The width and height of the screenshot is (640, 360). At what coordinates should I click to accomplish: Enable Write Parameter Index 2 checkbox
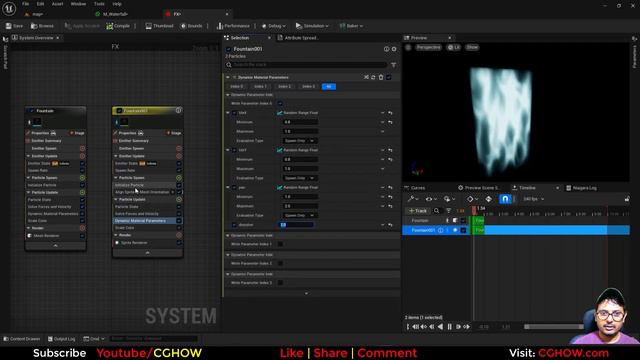pyautogui.click(x=280, y=264)
